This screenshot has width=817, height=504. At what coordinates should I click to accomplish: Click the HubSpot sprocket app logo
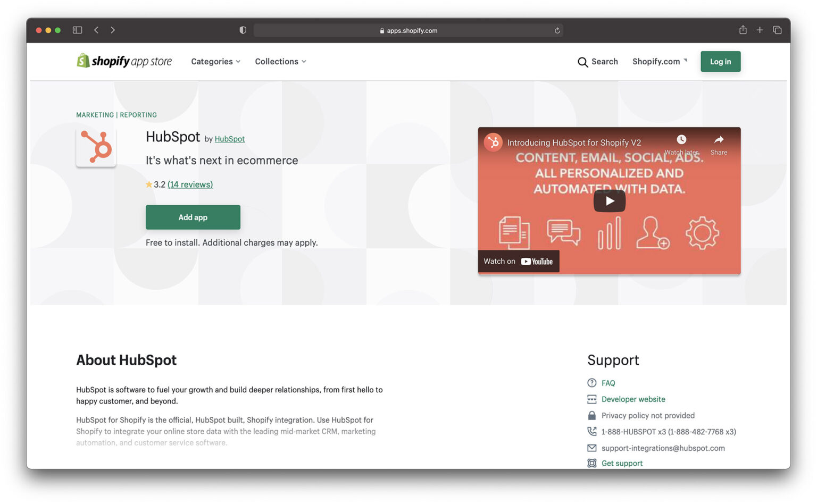click(96, 147)
